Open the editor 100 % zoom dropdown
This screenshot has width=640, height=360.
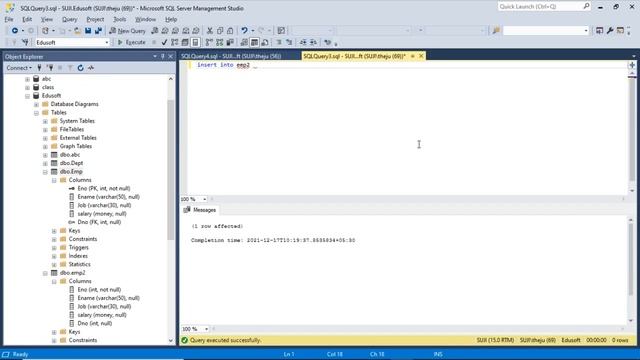pyautogui.click(x=204, y=199)
